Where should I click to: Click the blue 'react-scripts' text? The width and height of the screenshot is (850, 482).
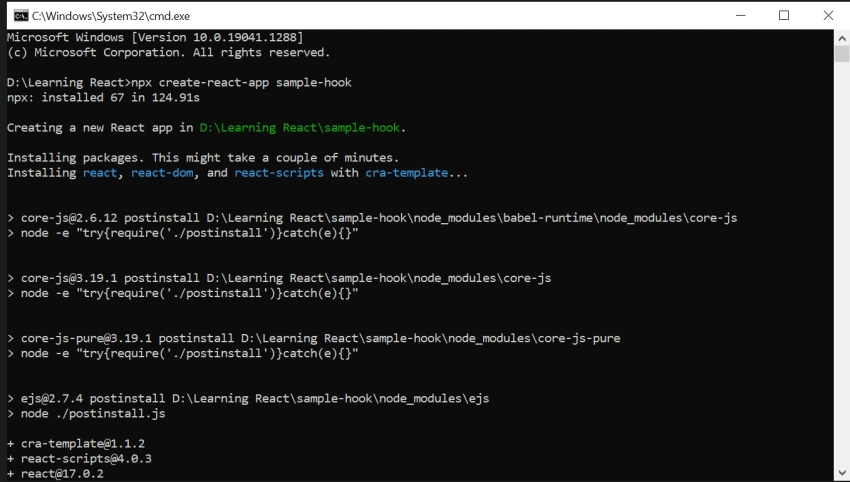[279, 173]
